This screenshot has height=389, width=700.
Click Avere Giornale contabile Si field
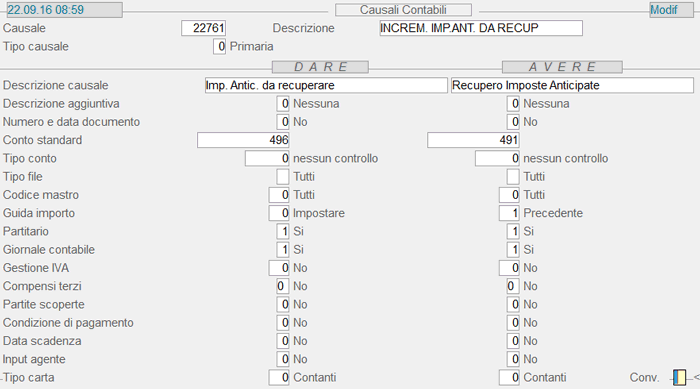point(513,250)
